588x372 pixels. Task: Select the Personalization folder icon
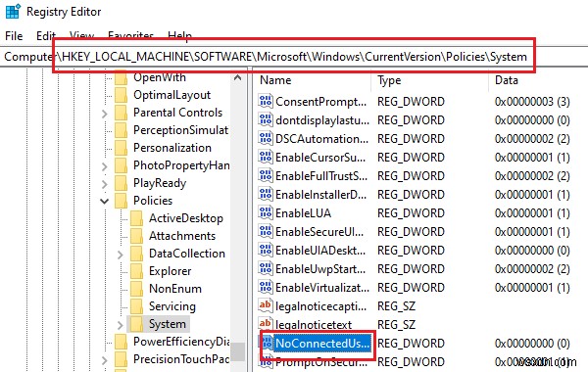pyautogui.click(x=121, y=148)
